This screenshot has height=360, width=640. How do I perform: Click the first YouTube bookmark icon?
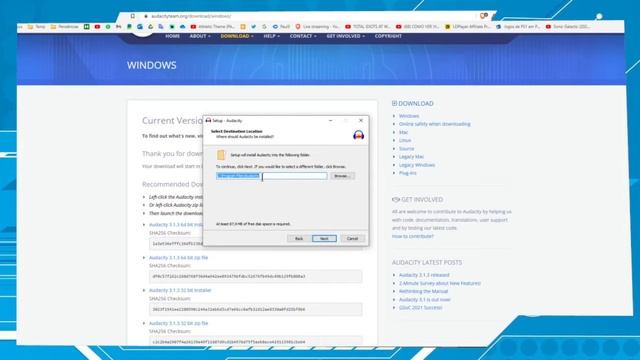97,27
